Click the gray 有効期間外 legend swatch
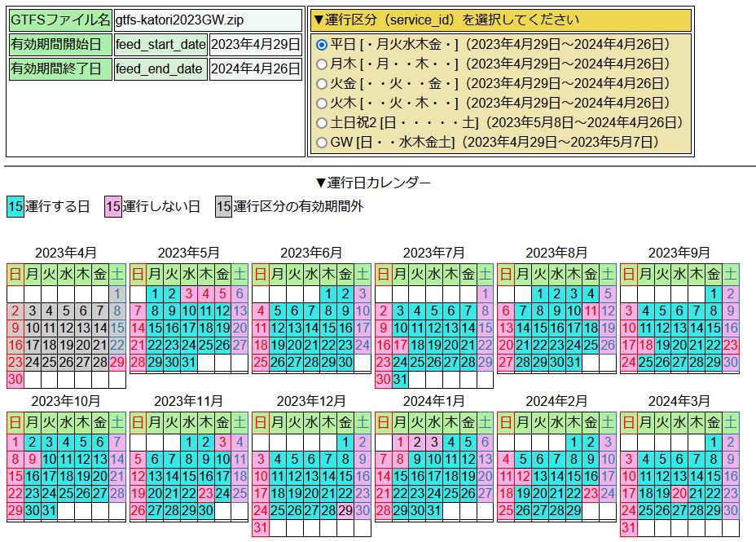 pos(224,206)
